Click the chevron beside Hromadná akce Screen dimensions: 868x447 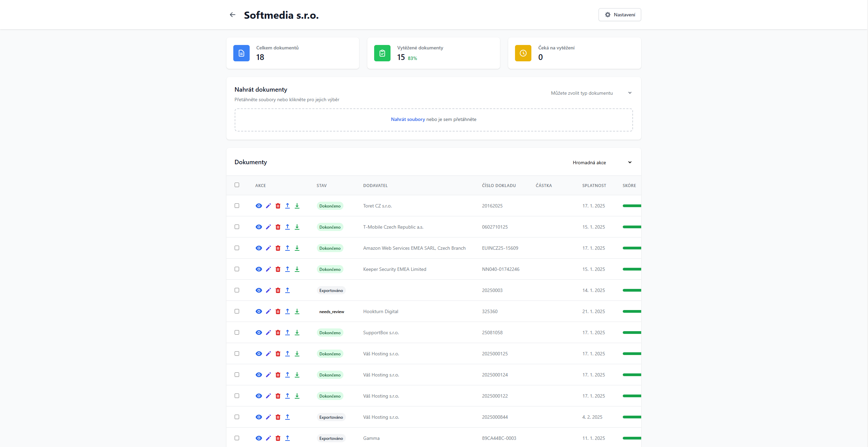[x=630, y=163]
